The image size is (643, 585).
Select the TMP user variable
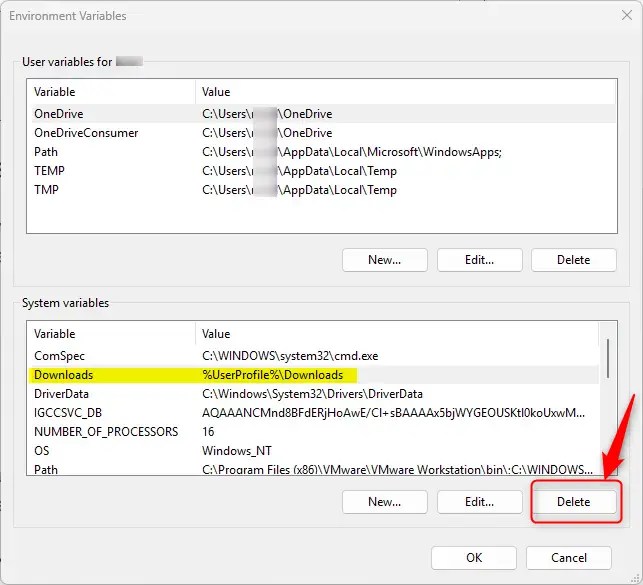pos(47,190)
